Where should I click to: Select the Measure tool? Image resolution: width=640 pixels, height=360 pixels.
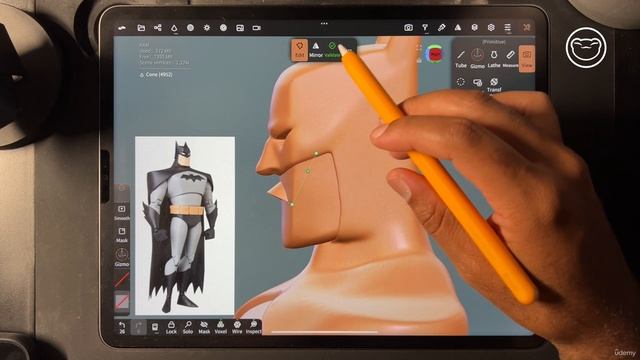tap(510, 58)
